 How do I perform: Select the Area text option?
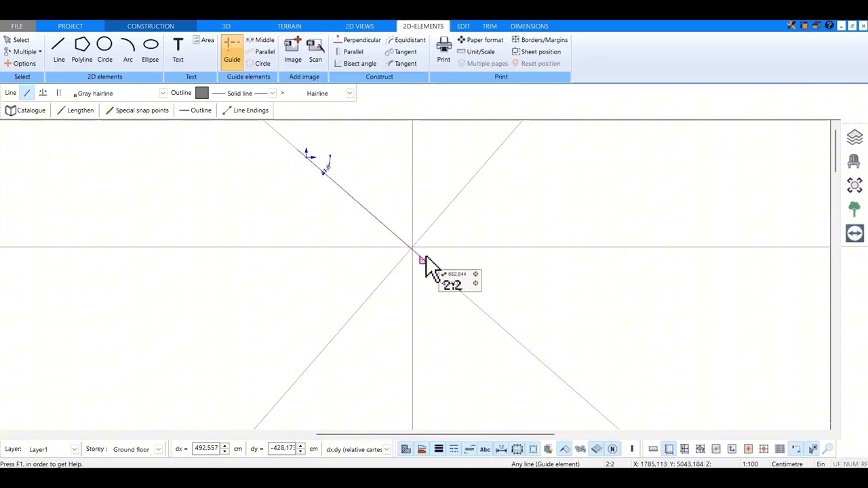pyautogui.click(x=203, y=40)
